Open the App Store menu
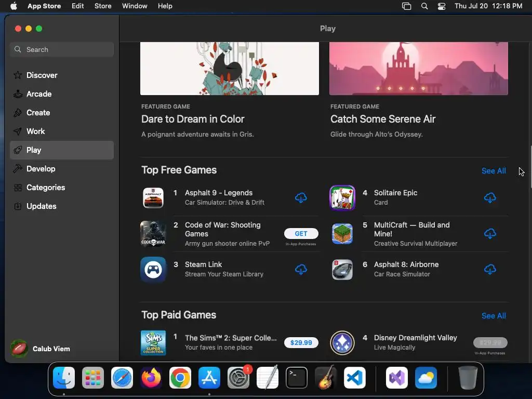532x399 pixels. coord(44,6)
